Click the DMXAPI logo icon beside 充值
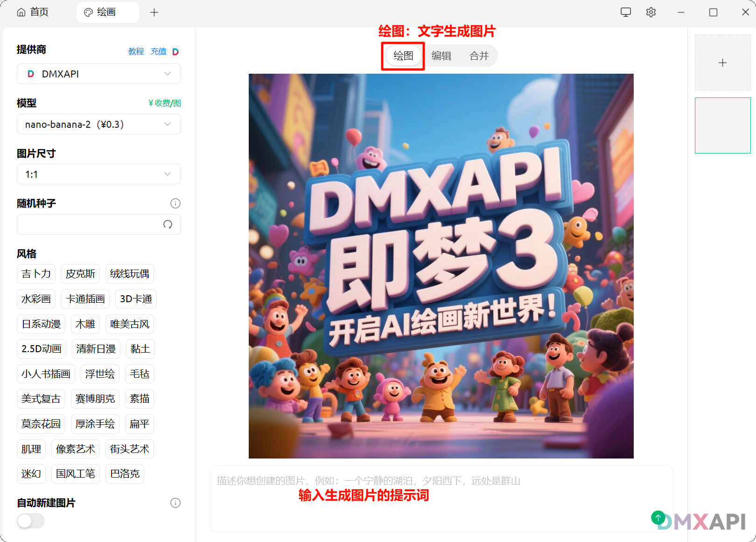Screen dimensions: 756x542 175,51
